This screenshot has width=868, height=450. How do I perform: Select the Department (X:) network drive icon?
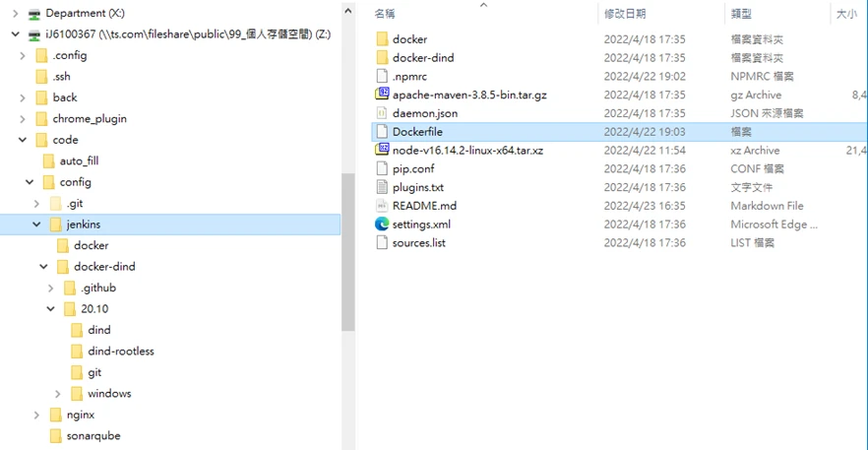pos(34,13)
